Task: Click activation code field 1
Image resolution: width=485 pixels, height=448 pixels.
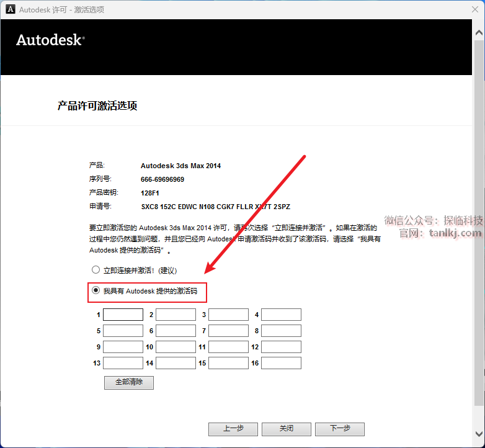Action: coord(123,315)
